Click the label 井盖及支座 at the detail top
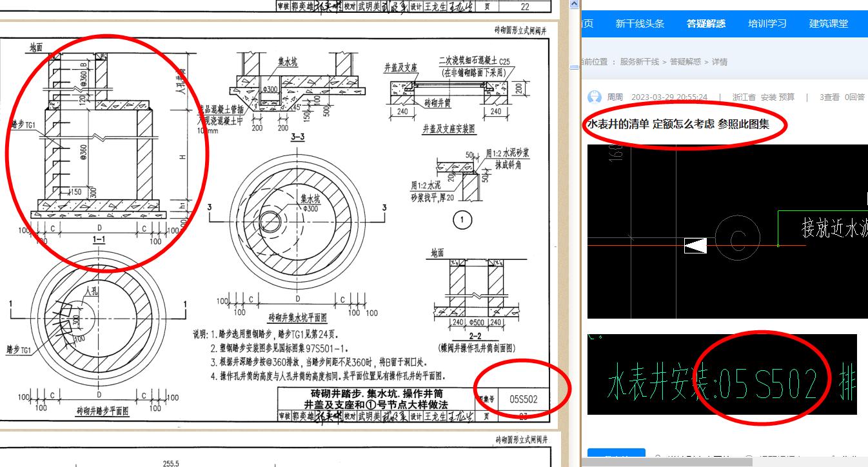This screenshot has width=868, height=467. pos(400,67)
